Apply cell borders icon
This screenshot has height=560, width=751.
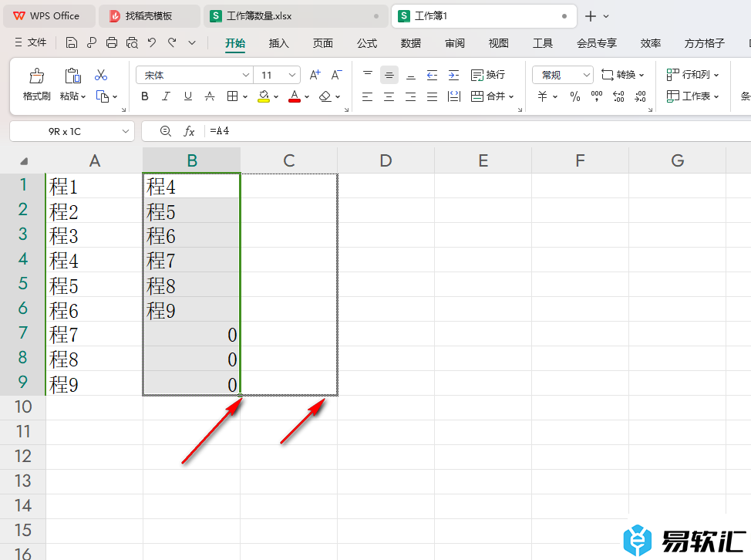click(232, 96)
